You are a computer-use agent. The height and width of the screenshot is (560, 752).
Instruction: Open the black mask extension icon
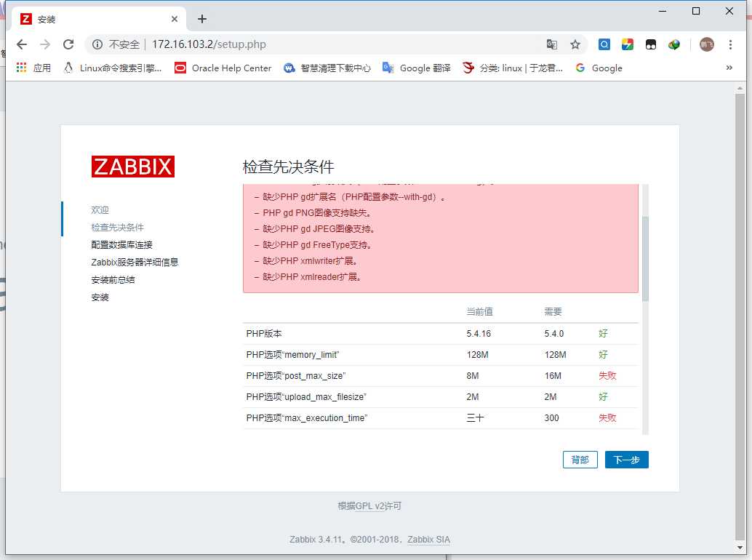(x=651, y=44)
